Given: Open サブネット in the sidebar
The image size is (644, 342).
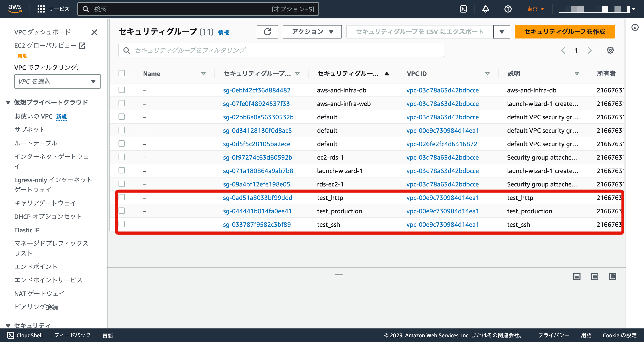Looking at the screenshot, I should (x=30, y=130).
